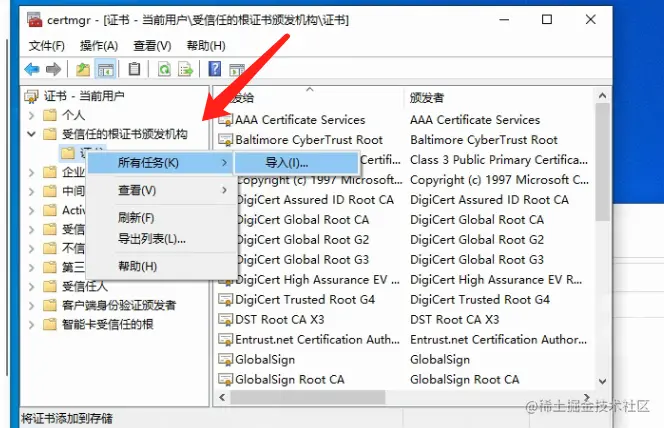
Task: Click issuer cell "DigiCert Assured ID Root CA"
Action: [489, 200]
